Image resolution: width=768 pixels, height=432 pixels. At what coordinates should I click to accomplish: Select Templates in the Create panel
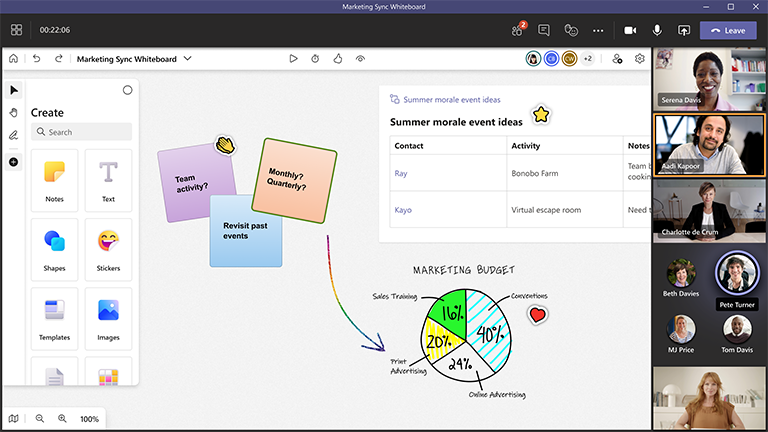[x=54, y=319]
